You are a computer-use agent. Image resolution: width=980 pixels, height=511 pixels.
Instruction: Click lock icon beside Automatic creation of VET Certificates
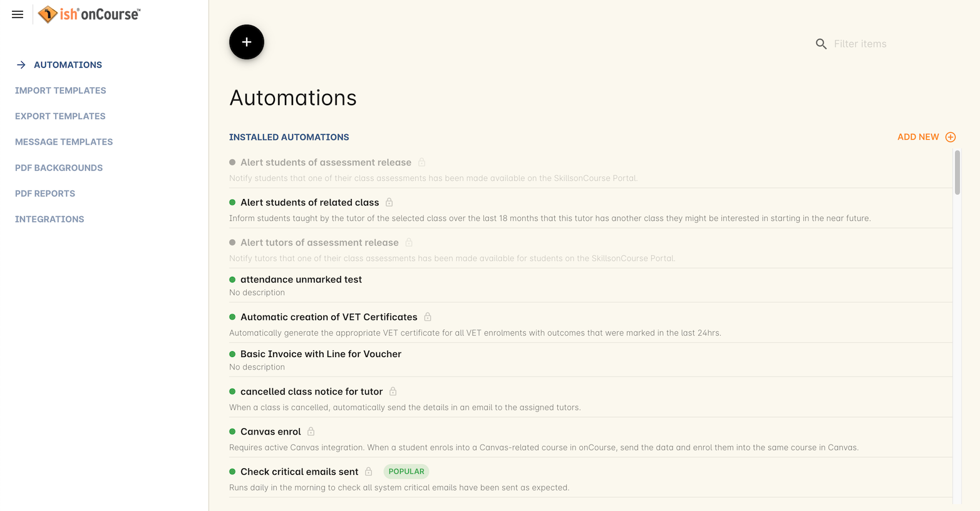[x=428, y=317]
